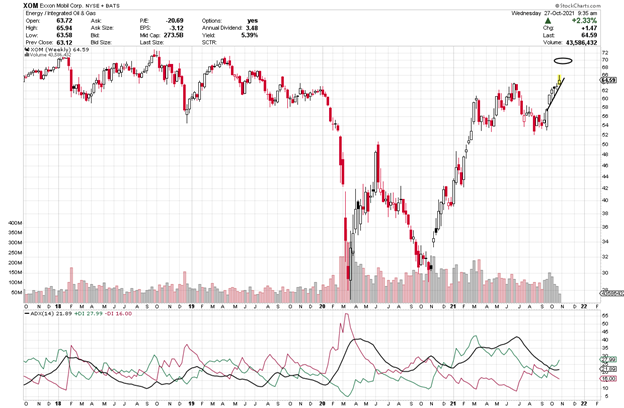This screenshot has height=408, width=624.
Task: Click the year 22 label on the price chart time axis
Action: [583, 306]
